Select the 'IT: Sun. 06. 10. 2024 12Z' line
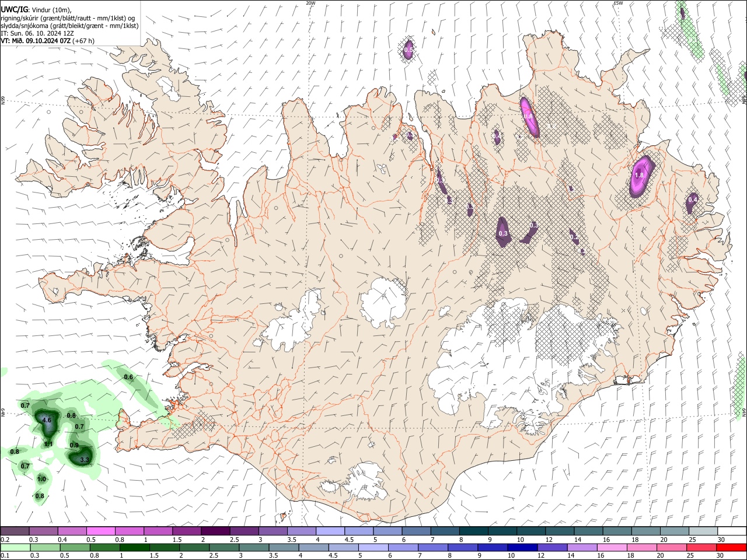This screenshot has width=747, height=560. point(37,33)
